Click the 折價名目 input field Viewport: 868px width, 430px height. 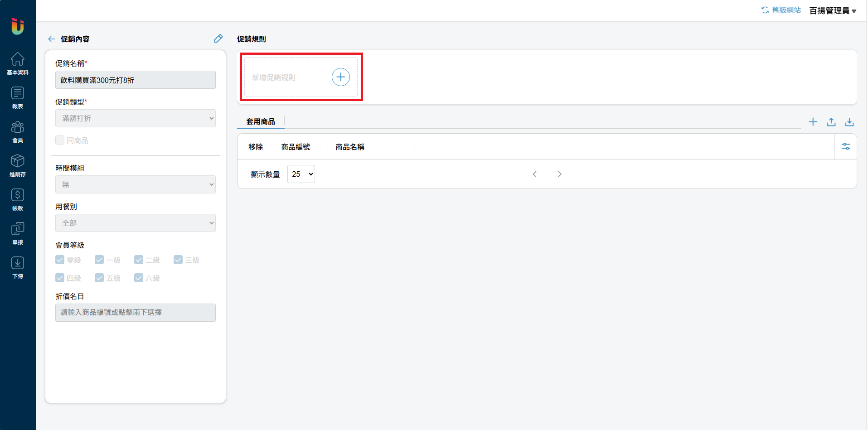pyautogui.click(x=135, y=312)
